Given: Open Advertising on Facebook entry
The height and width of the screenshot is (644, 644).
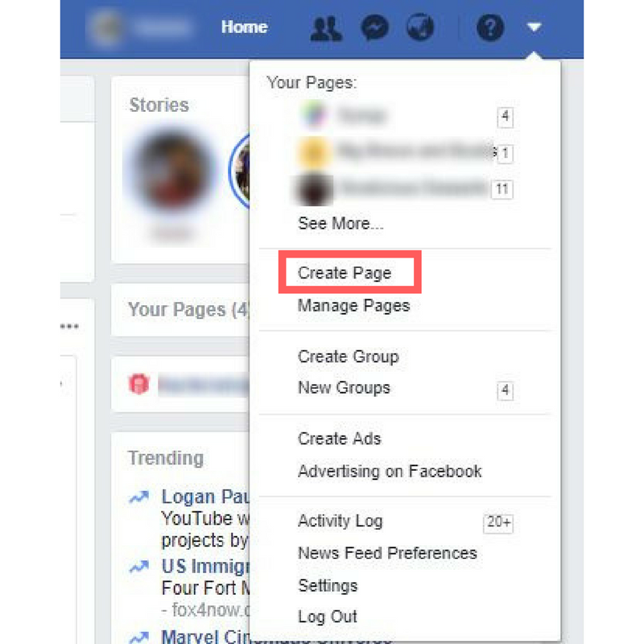Looking at the screenshot, I should click(x=390, y=471).
